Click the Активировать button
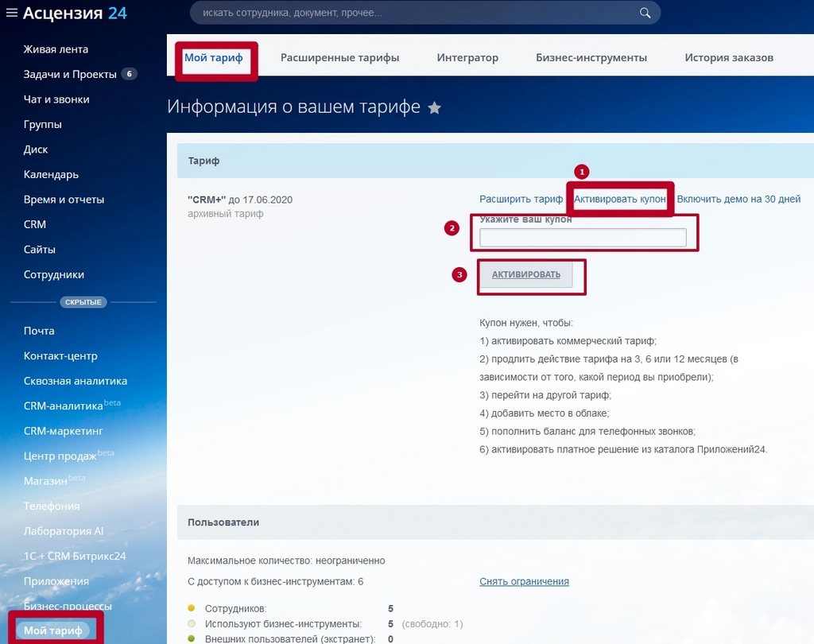Viewport: 814px width, 644px height. point(526,274)
